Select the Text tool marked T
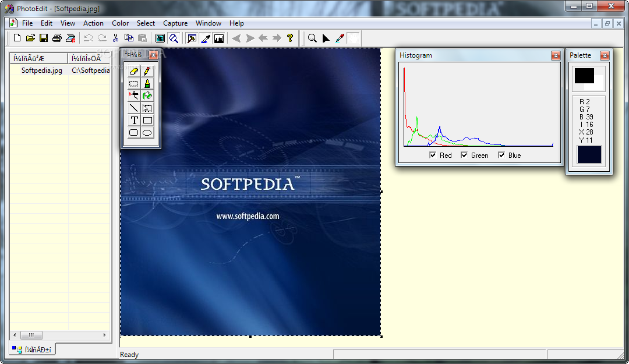 click(x=133, y=121)
